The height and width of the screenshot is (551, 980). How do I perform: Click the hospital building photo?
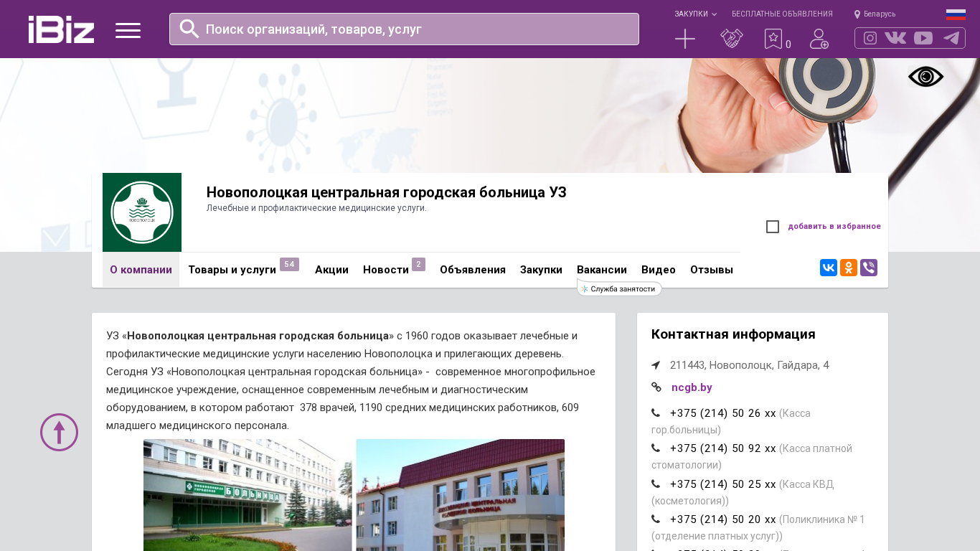click(354, 495)
